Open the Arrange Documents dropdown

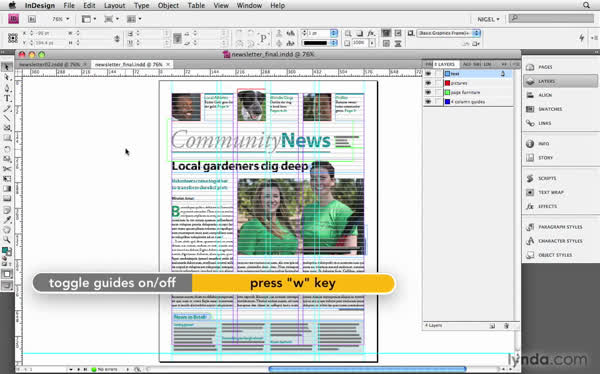pos(134,19)
